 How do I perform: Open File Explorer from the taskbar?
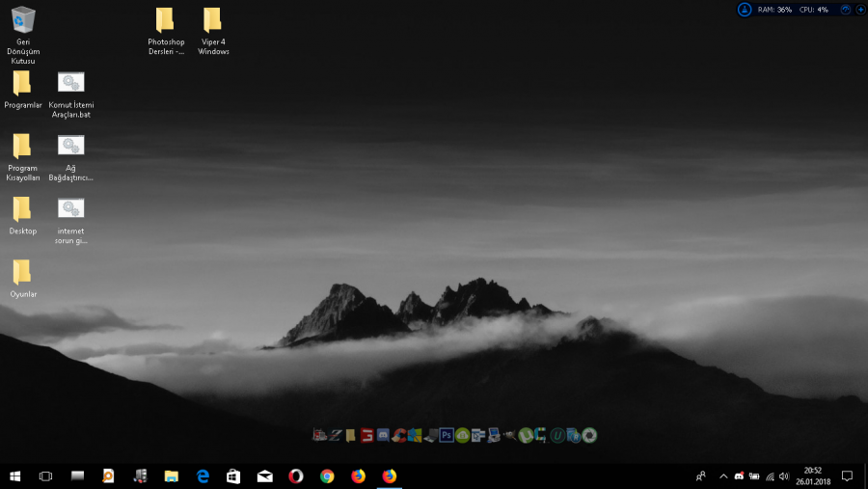172,475
